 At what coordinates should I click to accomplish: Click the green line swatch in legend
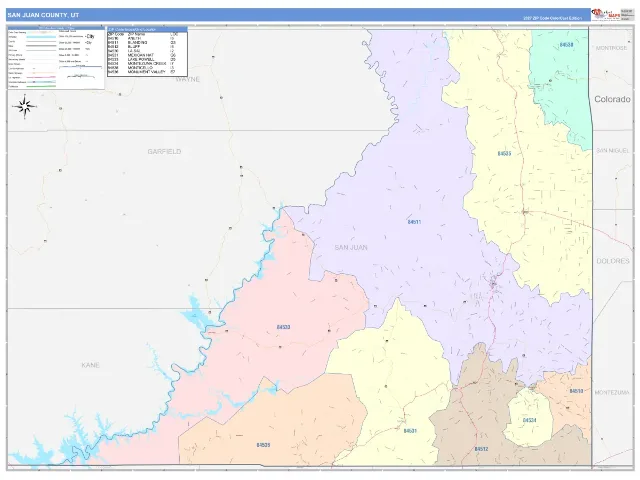[x=41, y=86]
